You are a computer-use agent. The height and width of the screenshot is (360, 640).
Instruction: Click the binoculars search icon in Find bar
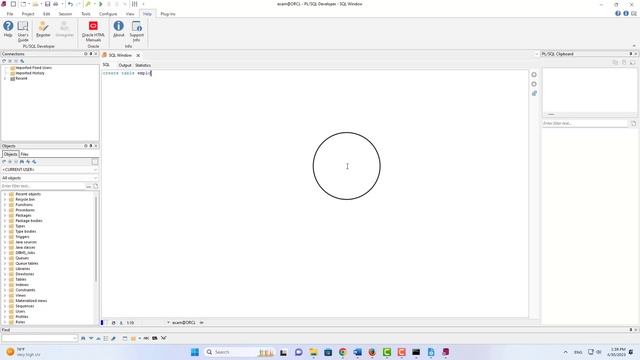(83, 338)
